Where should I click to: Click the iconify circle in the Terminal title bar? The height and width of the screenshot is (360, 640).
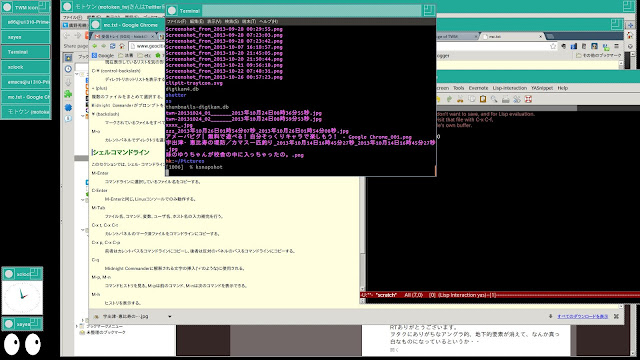(172, 11)
